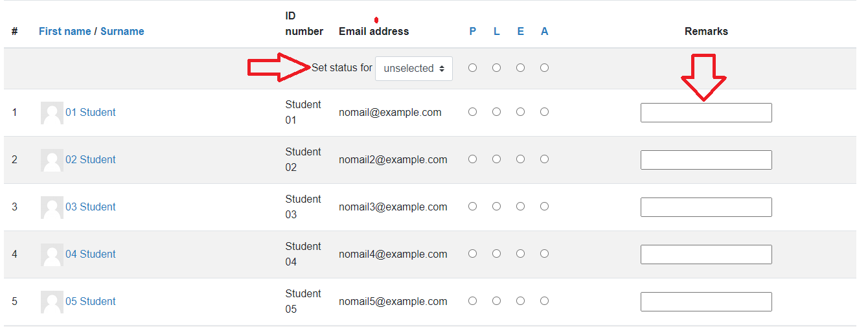Click 04 Student's profile avatar
Viewport: 868px width, 327px height.
point(52,254)
